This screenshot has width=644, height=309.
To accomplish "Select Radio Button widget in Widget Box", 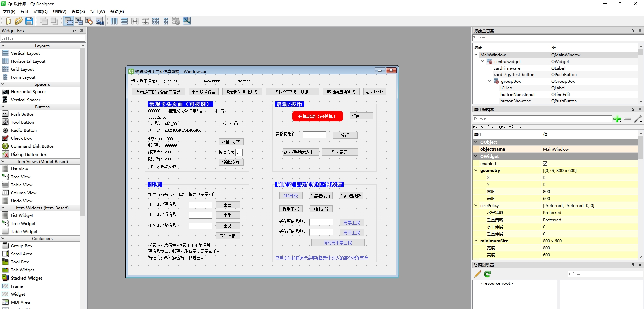I will tap(23, 130).
